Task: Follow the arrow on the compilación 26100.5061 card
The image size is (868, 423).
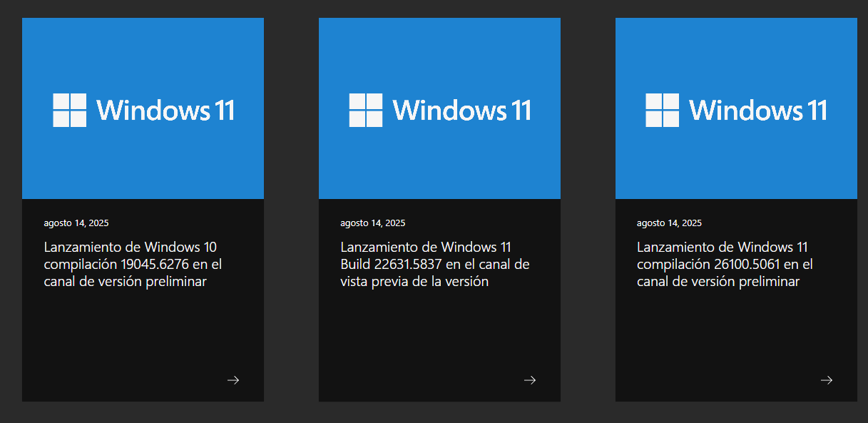Action: pyautogui.click(x=827, y=380)
